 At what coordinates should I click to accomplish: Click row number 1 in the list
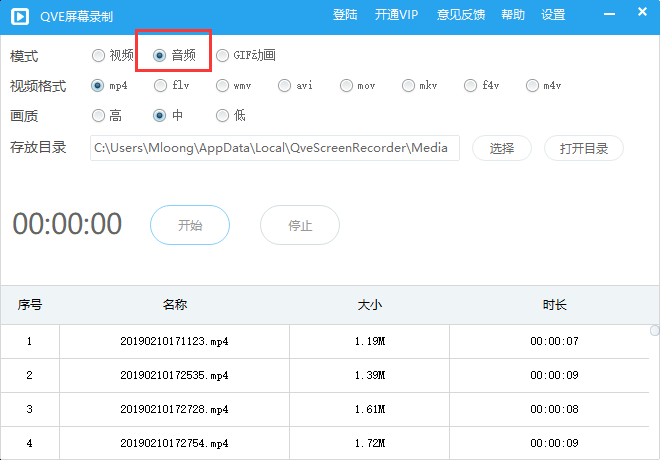(x=29, y=341)
